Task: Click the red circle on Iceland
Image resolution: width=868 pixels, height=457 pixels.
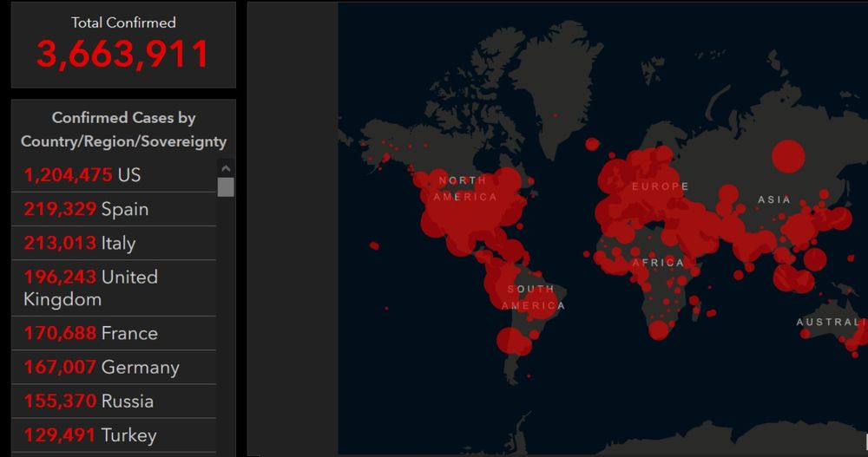Action: [x=592, y=145]
